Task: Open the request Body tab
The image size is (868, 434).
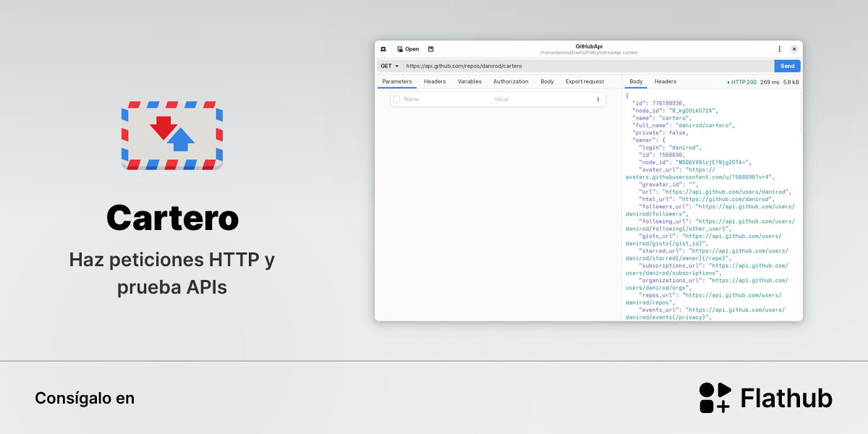Action: [x=547, y=82]
